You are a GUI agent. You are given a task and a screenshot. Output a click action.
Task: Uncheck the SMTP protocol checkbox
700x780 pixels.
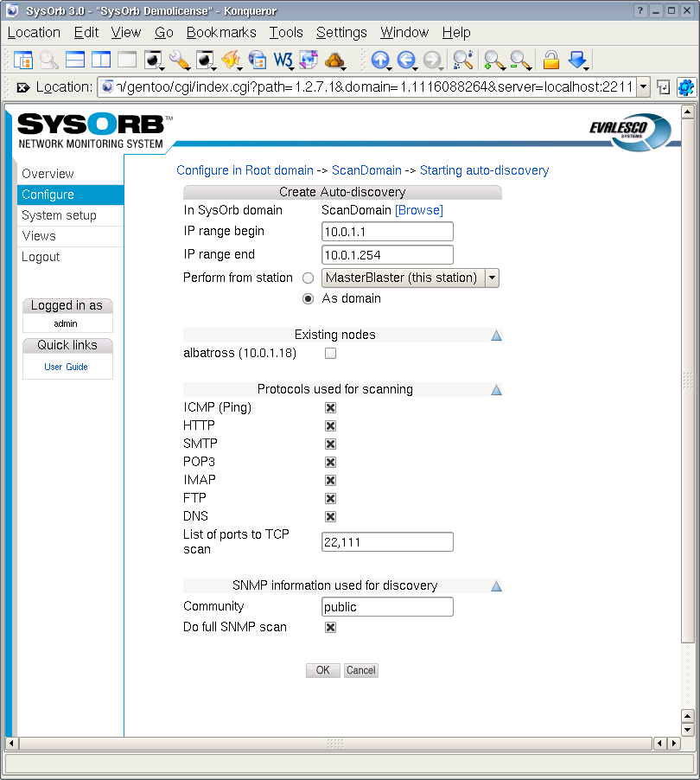(330, 444)
